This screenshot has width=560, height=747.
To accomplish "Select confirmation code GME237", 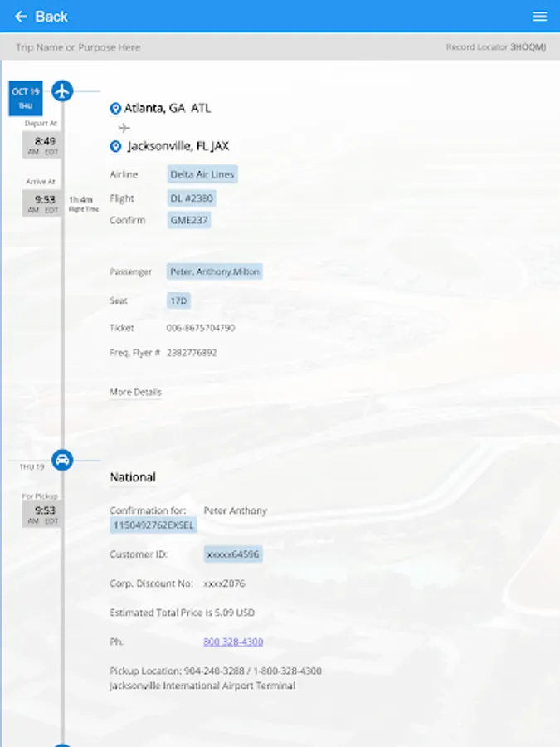I will [x=189, y=220].
